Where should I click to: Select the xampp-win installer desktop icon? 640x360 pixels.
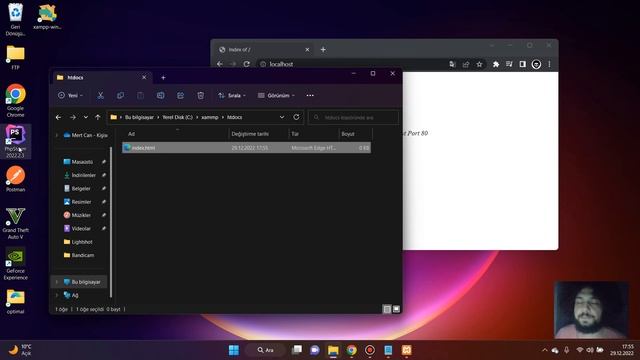click(x=47, y=16)
